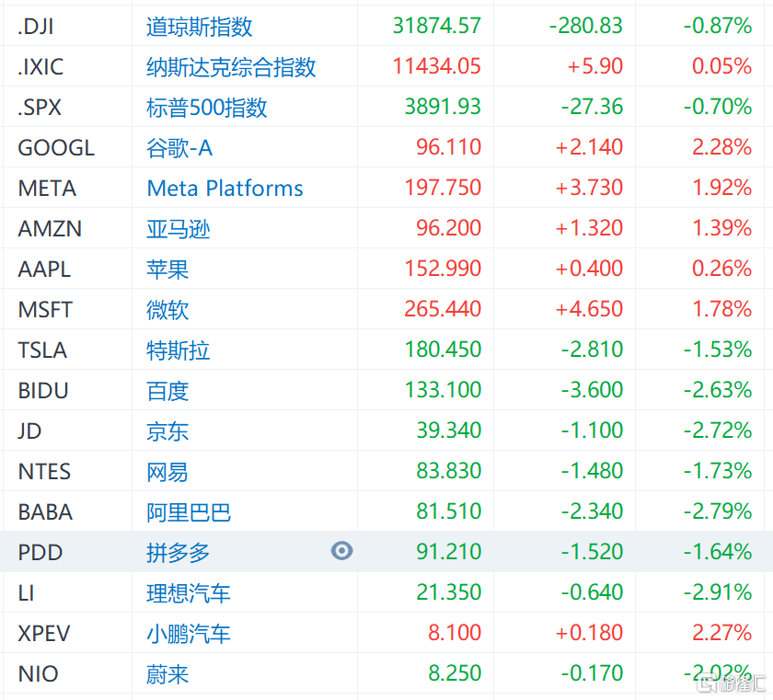Click the eye watch icon beside 拼多多
The width and height of the screenshot is (773, 700).
(x=341, y=552)
